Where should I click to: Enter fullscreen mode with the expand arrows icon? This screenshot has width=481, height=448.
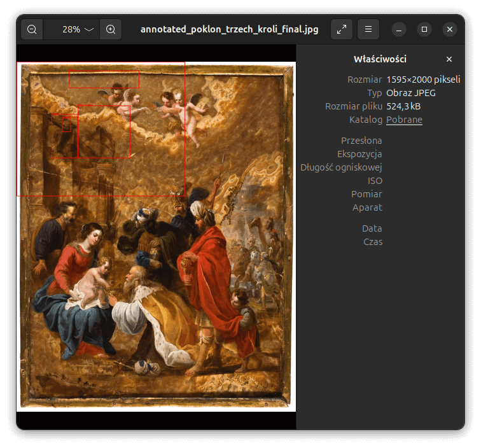pyautogui.click(x=342, y=29)
